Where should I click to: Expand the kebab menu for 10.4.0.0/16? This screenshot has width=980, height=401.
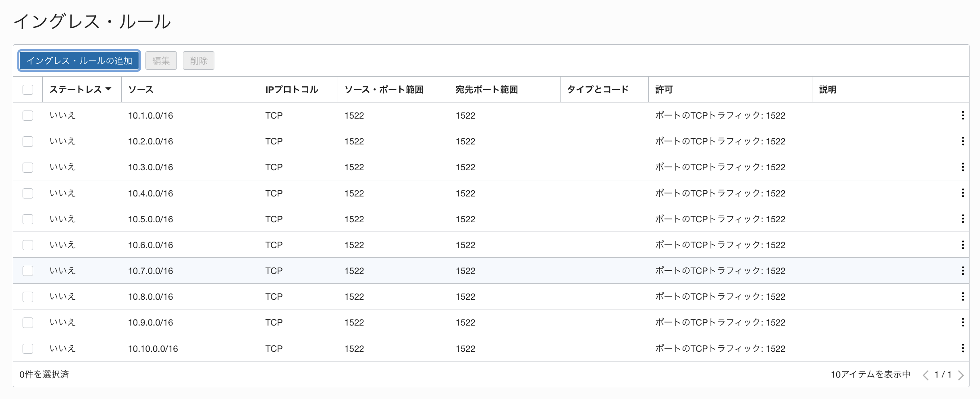coord(963,193)
